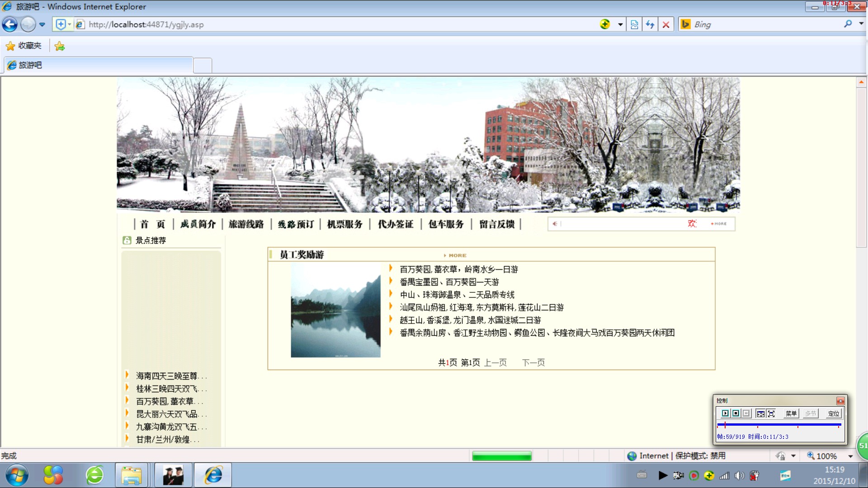Click the green 360 icon in the address bar
The height and width of the screenshot is (488, 868).
(x=605, y=24)
